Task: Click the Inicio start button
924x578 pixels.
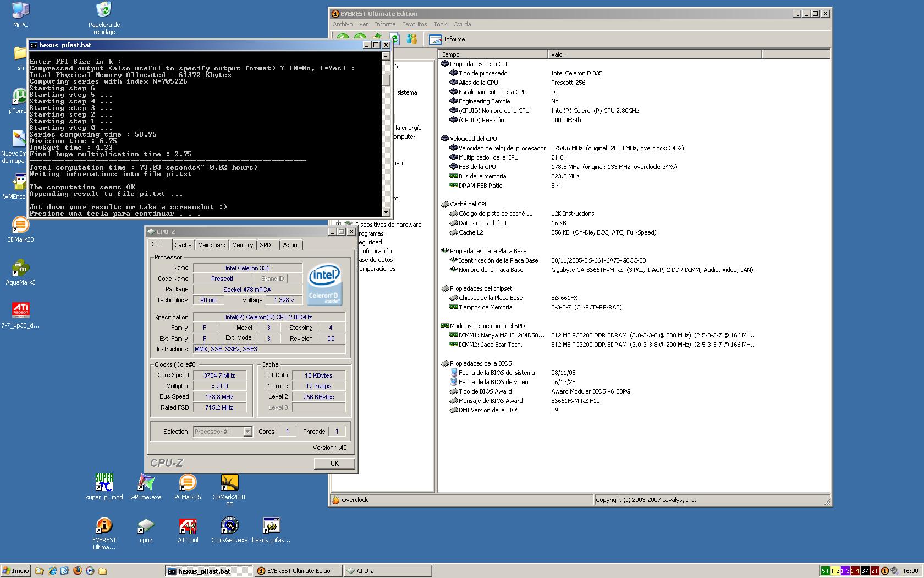Action: [x=16, y=571]
